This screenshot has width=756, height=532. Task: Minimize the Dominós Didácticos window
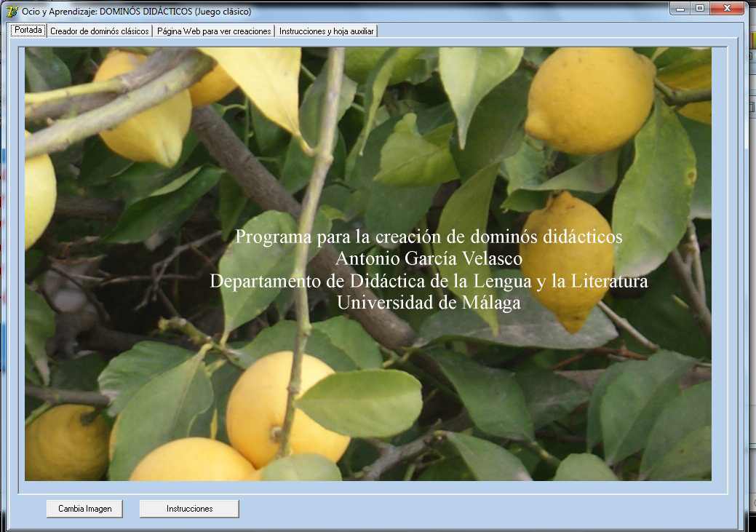point(680,9)
